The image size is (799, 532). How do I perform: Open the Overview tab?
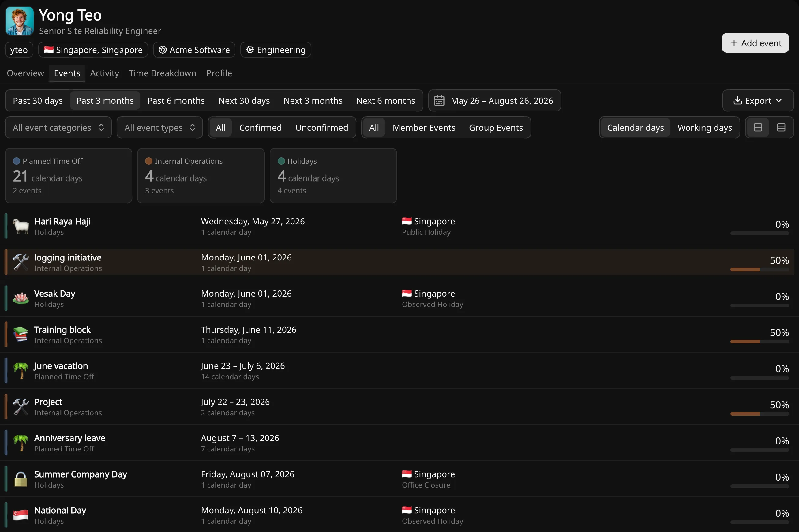pyautogui.click(x=25, y=73)
